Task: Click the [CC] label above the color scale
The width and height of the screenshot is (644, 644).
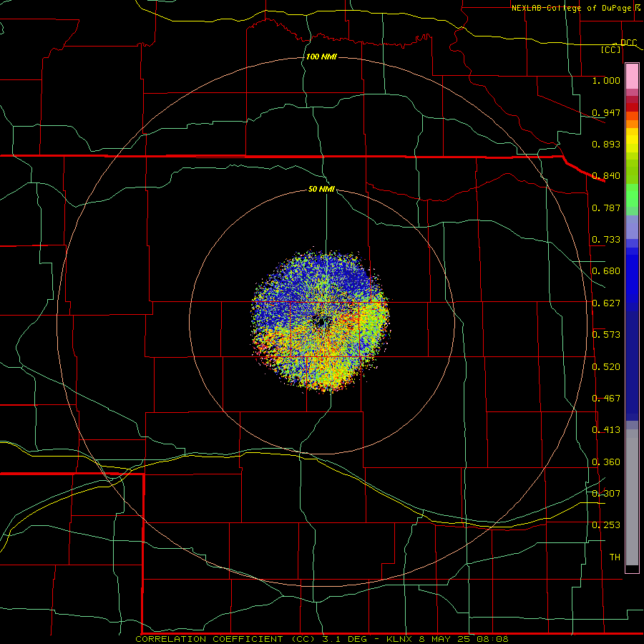Action: coord(611,49)
